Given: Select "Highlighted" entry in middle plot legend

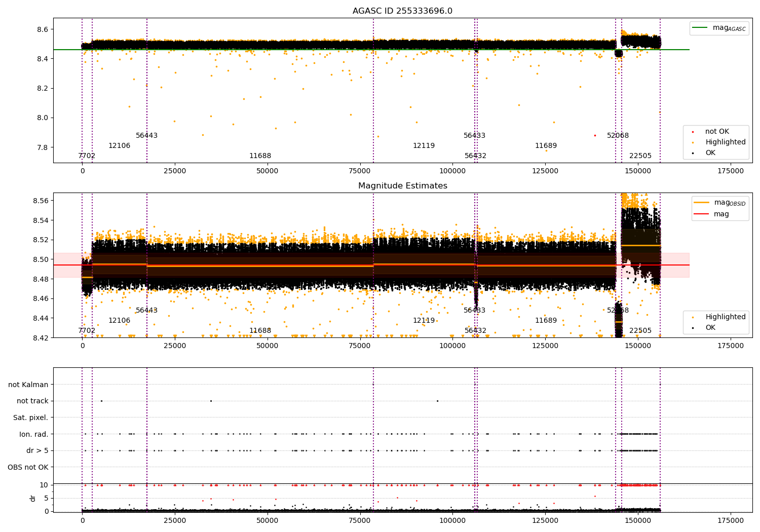Looking at the screenshot, I should tap(726, 317).
